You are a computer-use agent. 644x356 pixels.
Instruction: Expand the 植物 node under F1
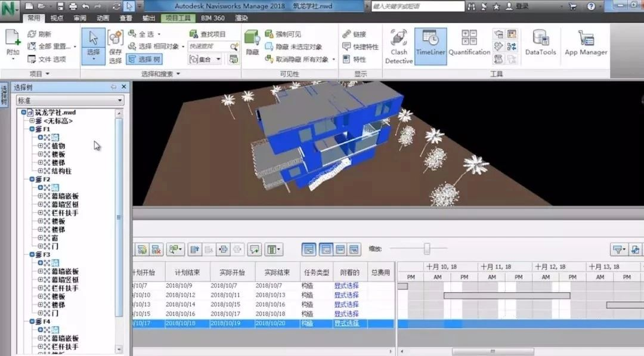(x=41, y=146)
